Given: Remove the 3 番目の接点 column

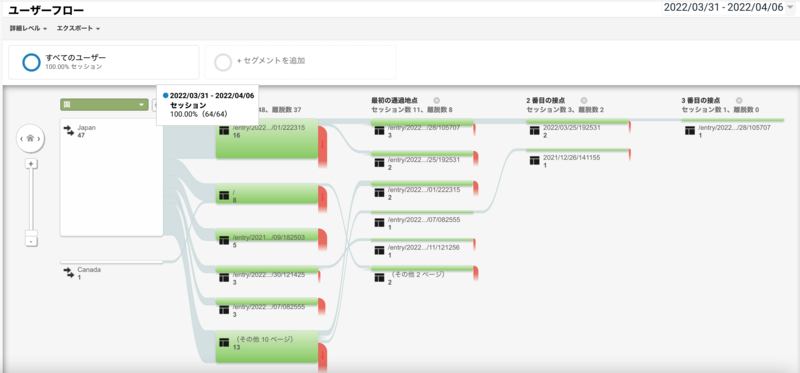Looking at the screenshot, I should coord(739,101).
